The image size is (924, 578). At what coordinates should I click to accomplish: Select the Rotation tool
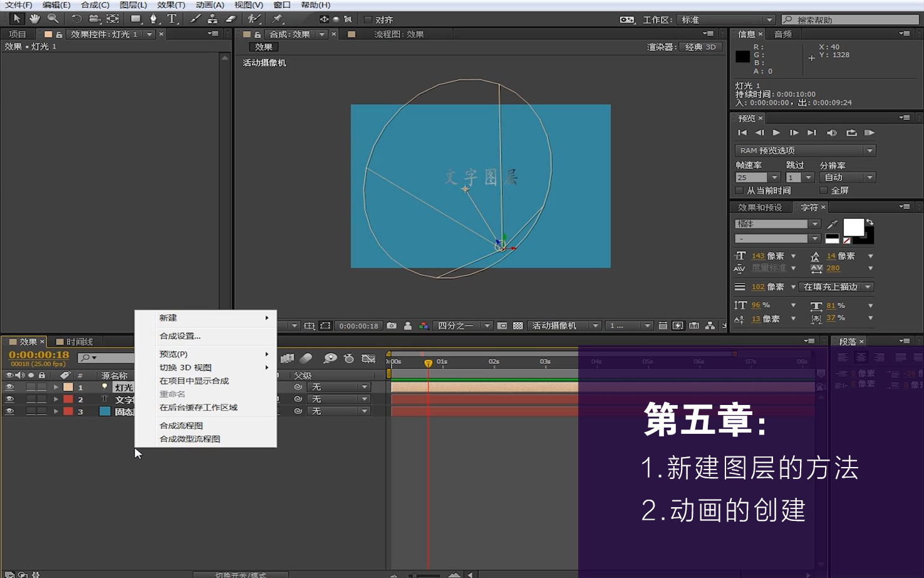(x=76, y=19)
